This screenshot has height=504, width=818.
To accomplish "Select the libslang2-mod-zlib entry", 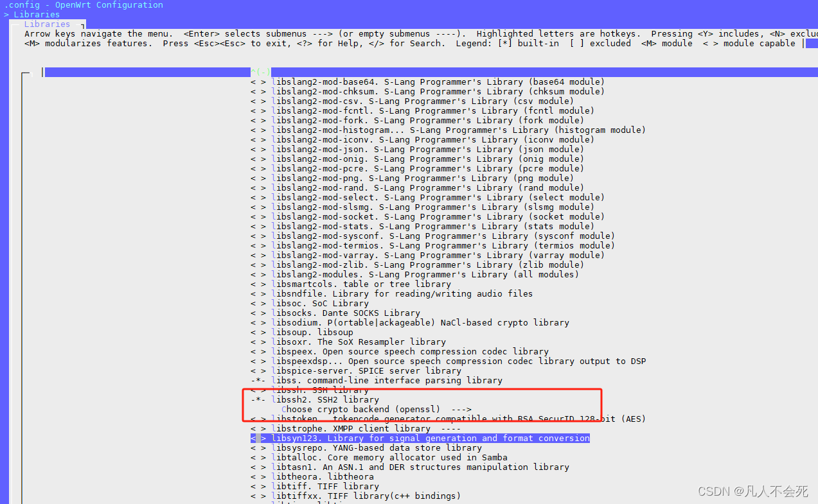I will (x=417, y=265).
